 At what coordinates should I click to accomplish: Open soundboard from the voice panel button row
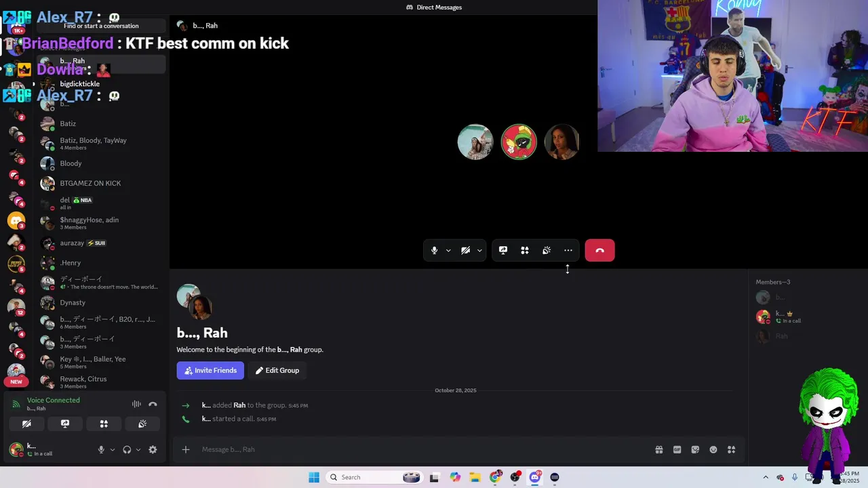pos(142,424)
